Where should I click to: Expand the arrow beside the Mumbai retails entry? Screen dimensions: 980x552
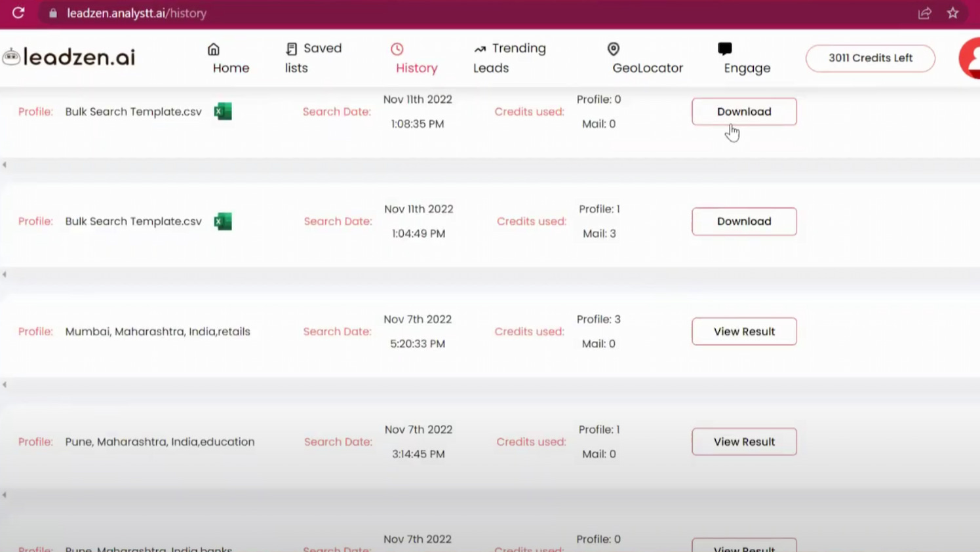(5, 385)
